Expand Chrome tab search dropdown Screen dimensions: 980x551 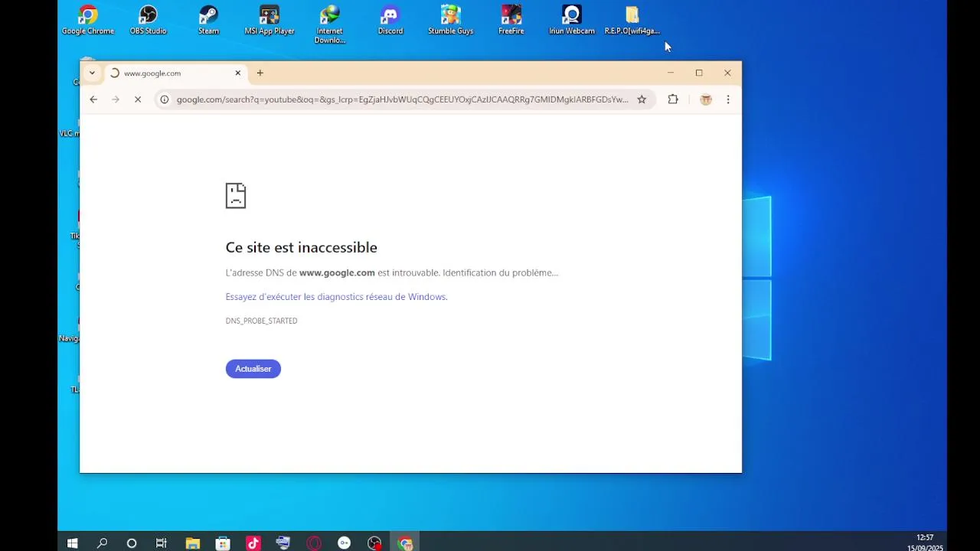coord(92,73)
